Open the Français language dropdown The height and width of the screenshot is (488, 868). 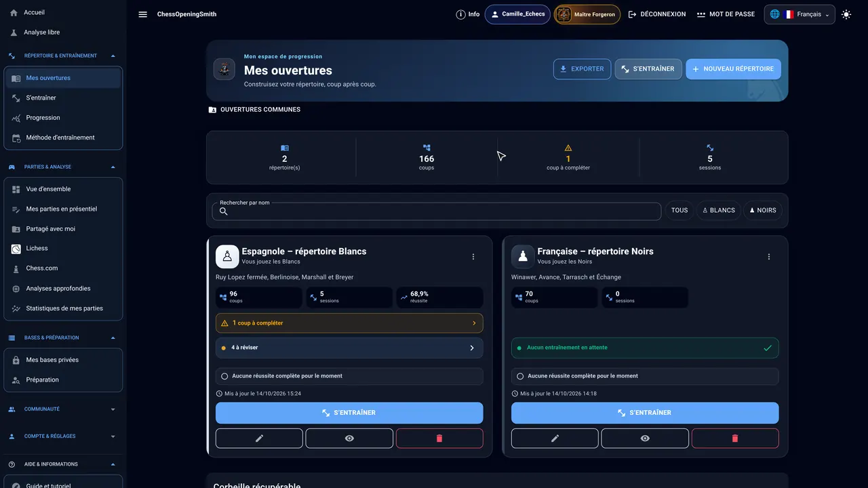800,14
